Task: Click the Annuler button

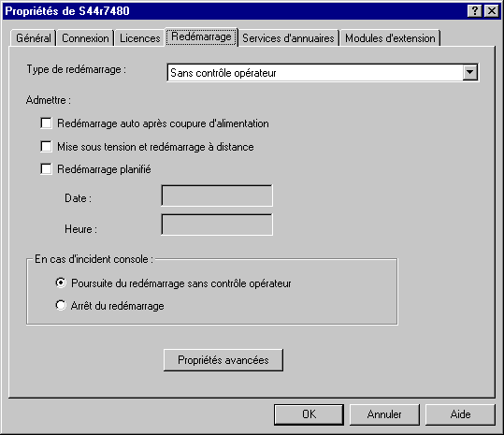Action: (384, 414)
